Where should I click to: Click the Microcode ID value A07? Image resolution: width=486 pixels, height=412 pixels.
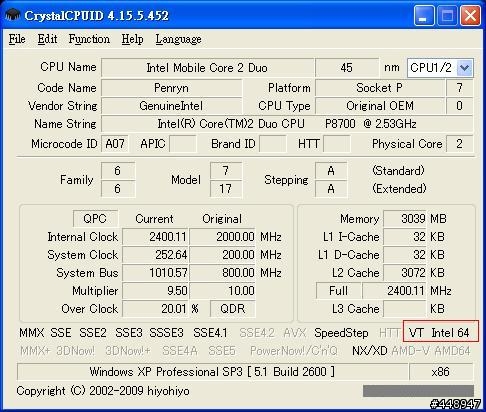pos(115,144)
